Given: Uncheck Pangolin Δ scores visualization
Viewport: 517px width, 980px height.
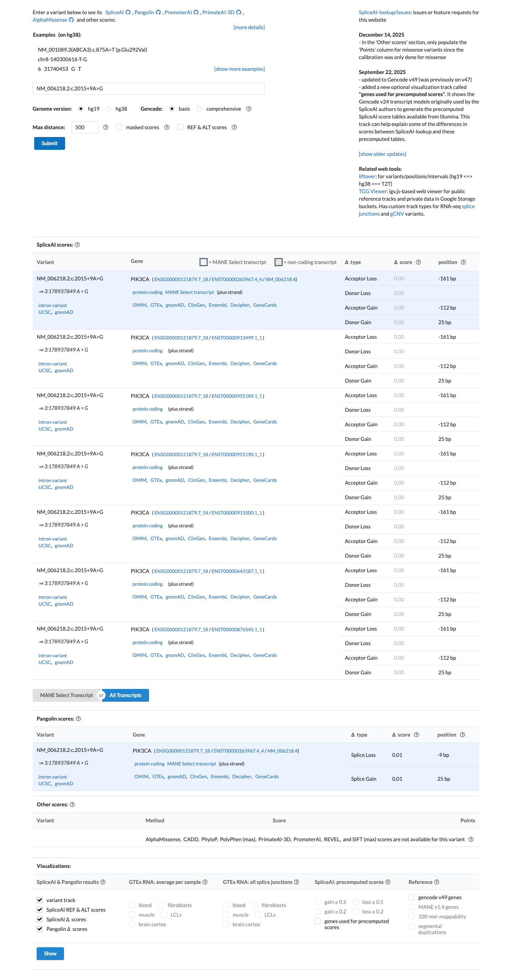Looking at the screenshot, I should tap(39, 929).
